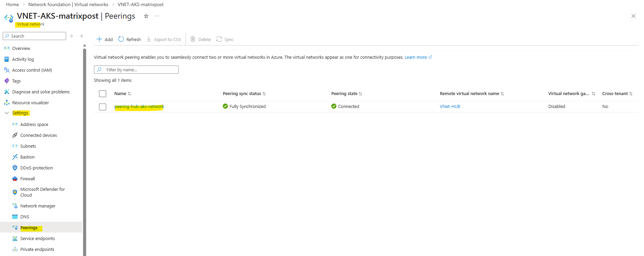Click the Subnets icon
Image resolution: width=644 pixels, height=256 pixels.
click(x=15, y=146)
